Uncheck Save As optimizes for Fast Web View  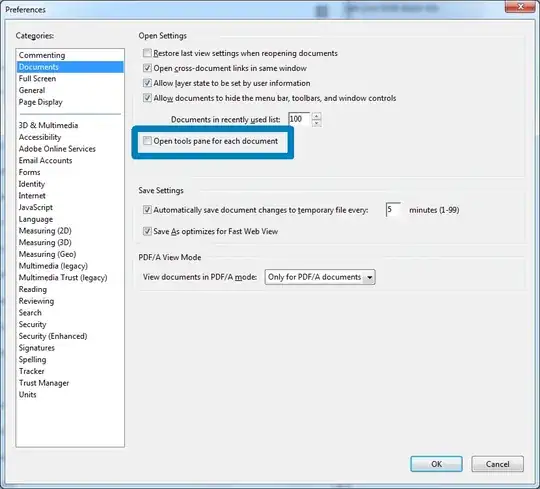tap(147, 231)
